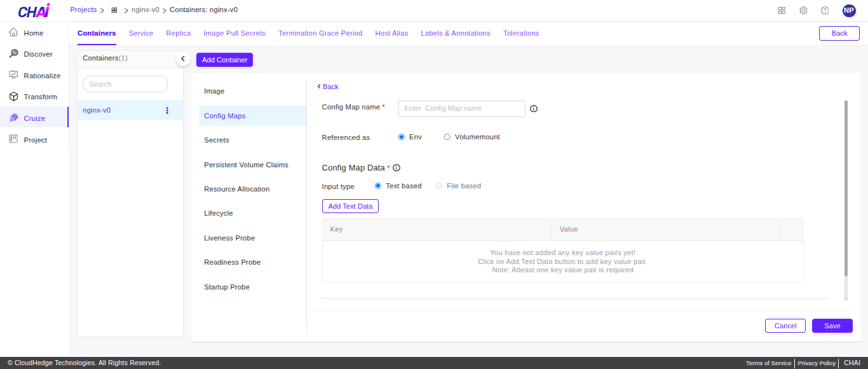The width and height of the screenshot is (868, 369).
Task: Switch to the Tolerations tab
Action: 521,33
